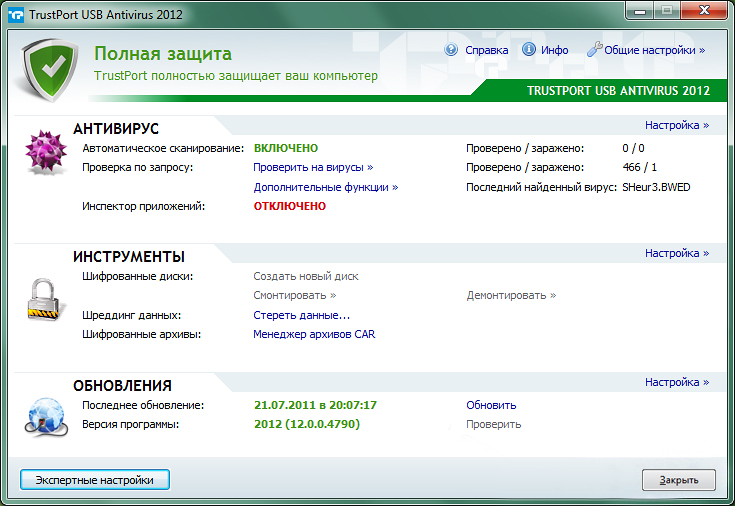The image size is (735, 506).
Task: Open Общие настройки » menu
Action: click(654, 50)
